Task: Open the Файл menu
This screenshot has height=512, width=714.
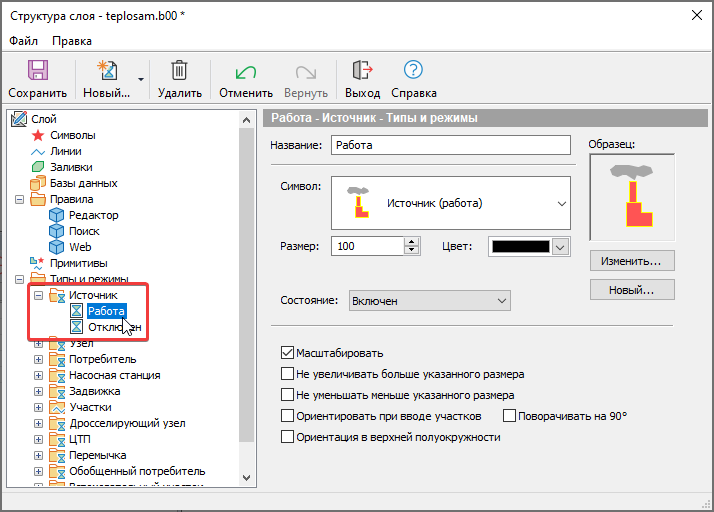Action: pos(24,41)
